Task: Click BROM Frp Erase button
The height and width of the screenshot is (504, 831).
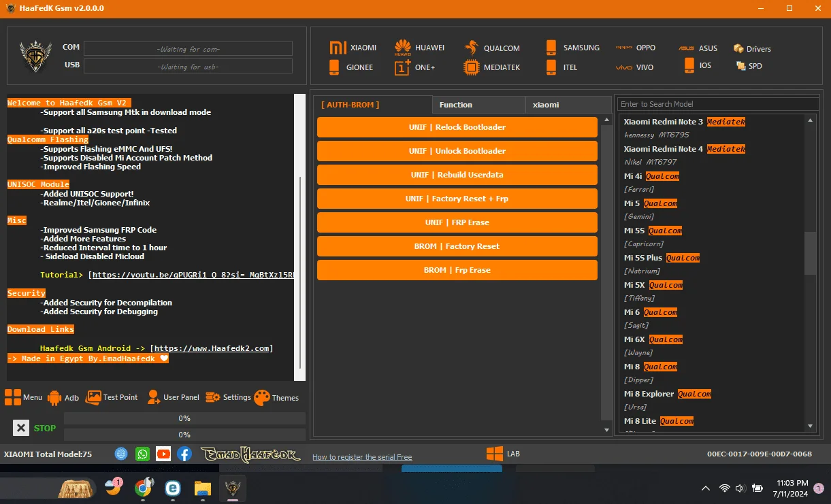Action: [x=457, y=270]
